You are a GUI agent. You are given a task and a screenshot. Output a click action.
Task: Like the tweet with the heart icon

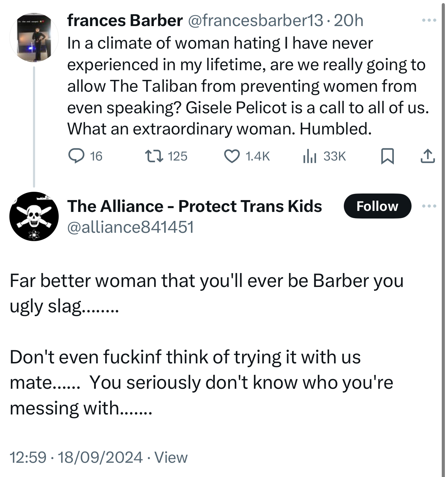point(231,156)
